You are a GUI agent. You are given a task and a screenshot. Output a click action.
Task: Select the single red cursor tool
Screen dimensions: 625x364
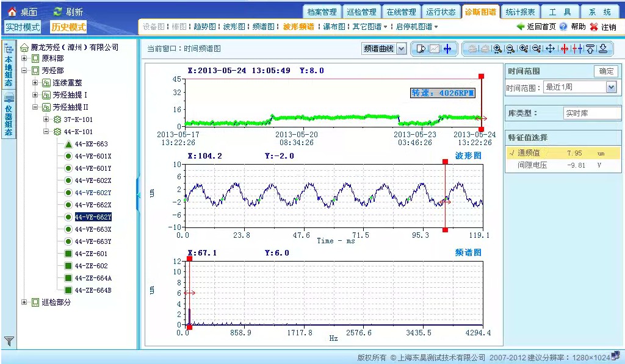(564, 49)
